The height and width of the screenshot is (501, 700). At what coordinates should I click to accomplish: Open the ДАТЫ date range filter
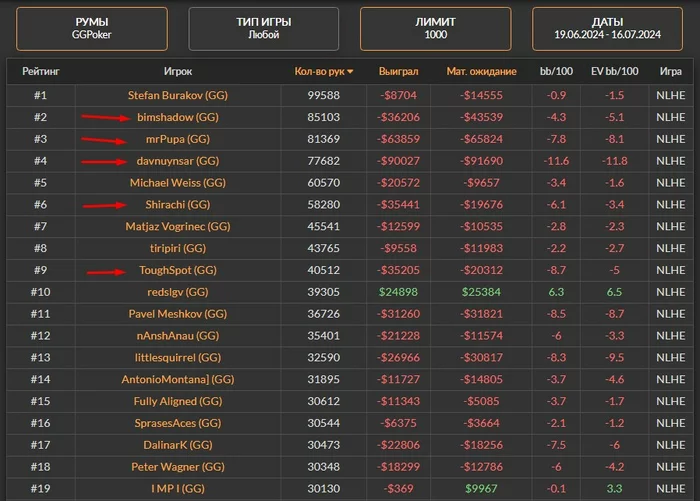[x=607, y=27]
